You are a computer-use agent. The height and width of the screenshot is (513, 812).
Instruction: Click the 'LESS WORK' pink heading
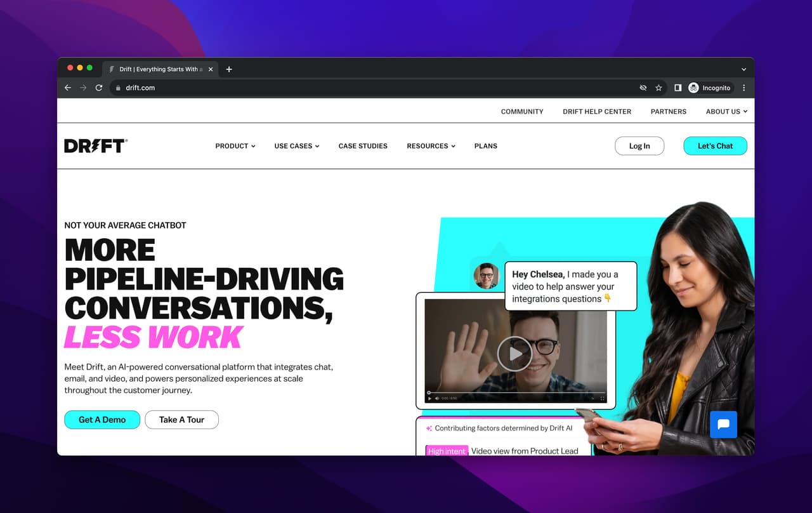tap(154, 337)
